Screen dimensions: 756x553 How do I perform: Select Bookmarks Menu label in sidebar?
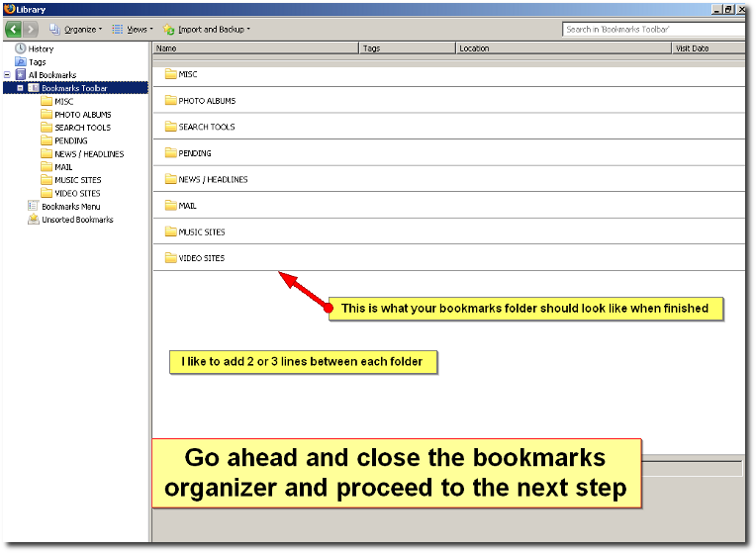[71, 207]
